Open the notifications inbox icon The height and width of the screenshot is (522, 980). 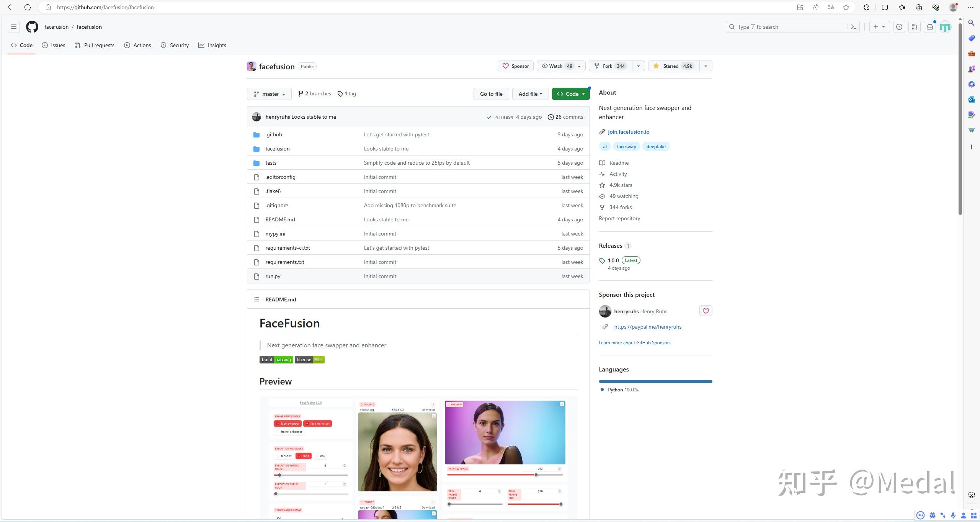point(929,27)
